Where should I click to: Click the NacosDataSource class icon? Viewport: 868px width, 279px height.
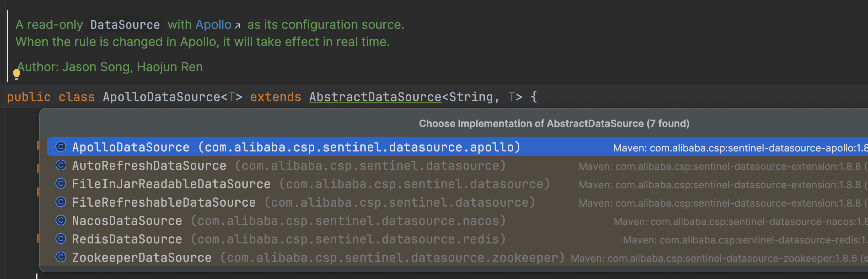(x=61, y=220)
